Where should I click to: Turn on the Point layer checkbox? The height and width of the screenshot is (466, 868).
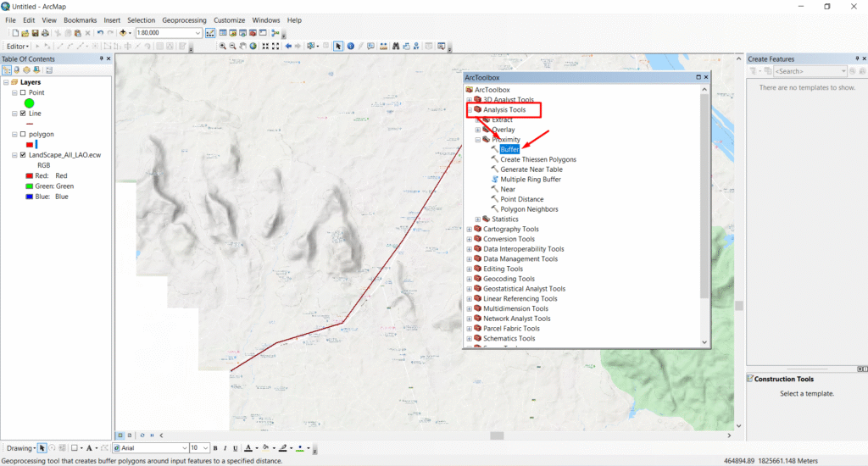(x=23, y=92)
